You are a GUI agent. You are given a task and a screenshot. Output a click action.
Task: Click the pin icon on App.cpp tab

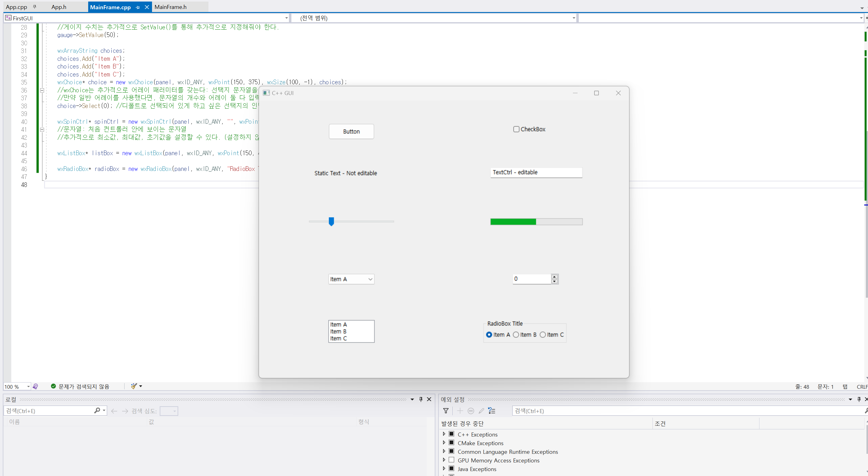(x=34, y=7)
